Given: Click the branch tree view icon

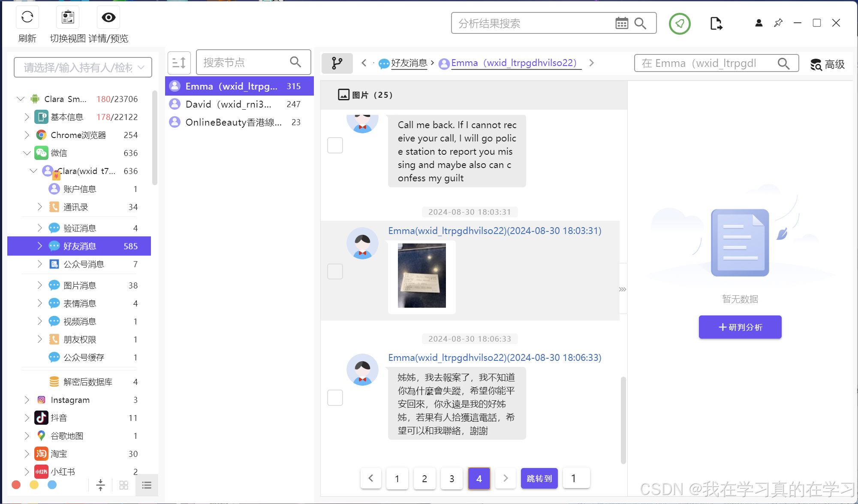Looking at the screenshot, I should (337, 63).
